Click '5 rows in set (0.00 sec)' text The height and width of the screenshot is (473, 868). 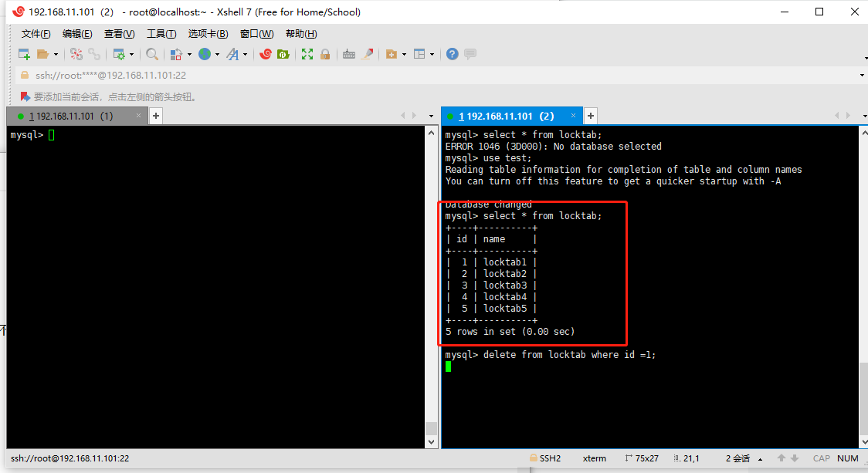point(510,332)
